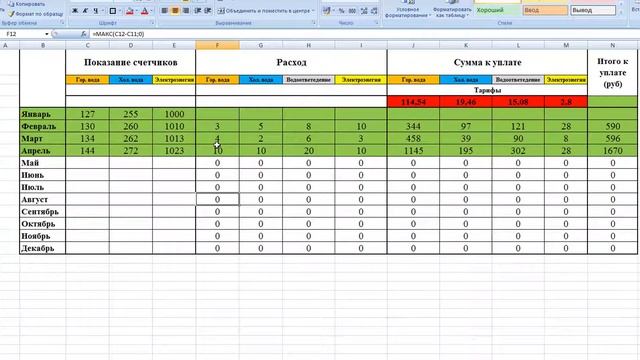
Task: Select tariff cell 19,46
Action: coord(466,102)
